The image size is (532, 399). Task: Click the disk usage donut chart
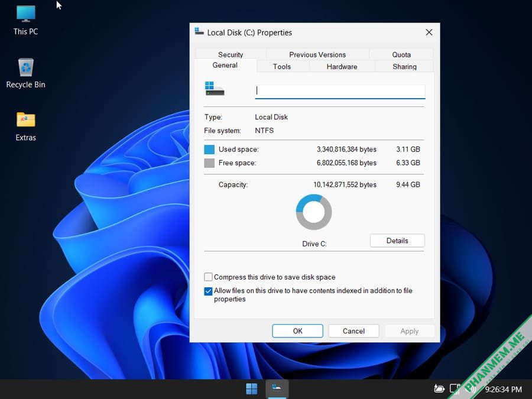pos(314,212)
